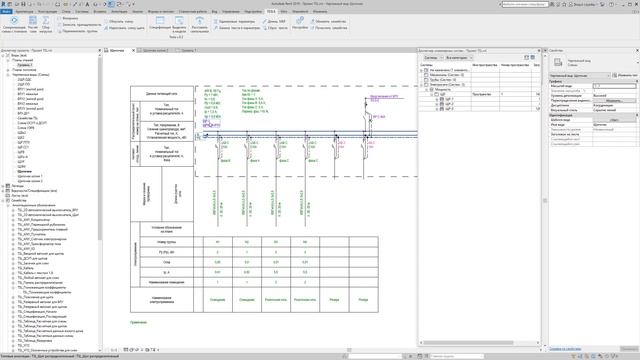The width and height of the screenshot is (640, 360).
Task: Collapse the Мощность node in System Browser
Action: [427, 89]
